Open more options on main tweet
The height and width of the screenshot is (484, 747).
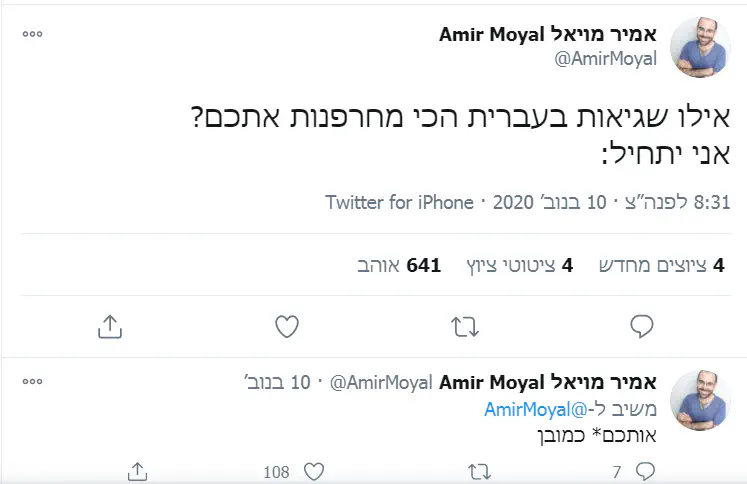point(33,33)
